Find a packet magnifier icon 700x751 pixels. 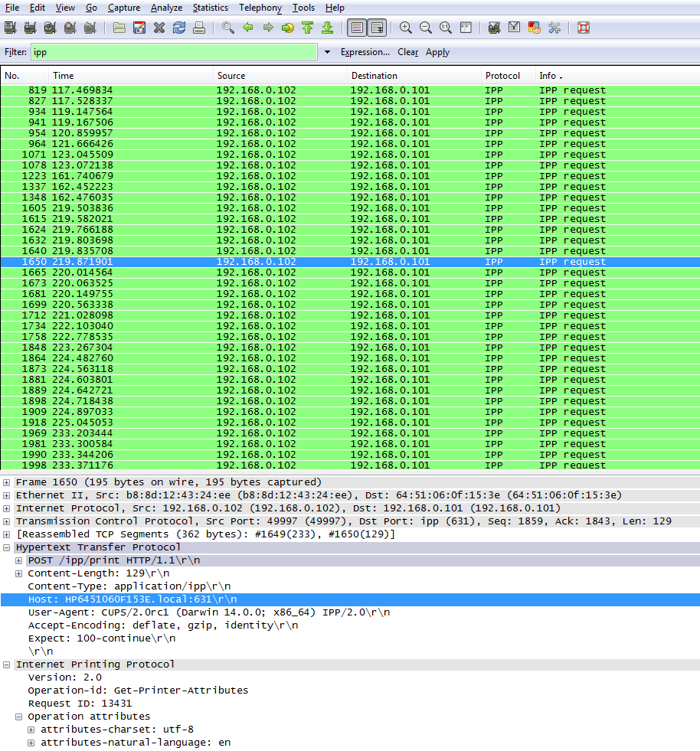(x=228, y=28)
